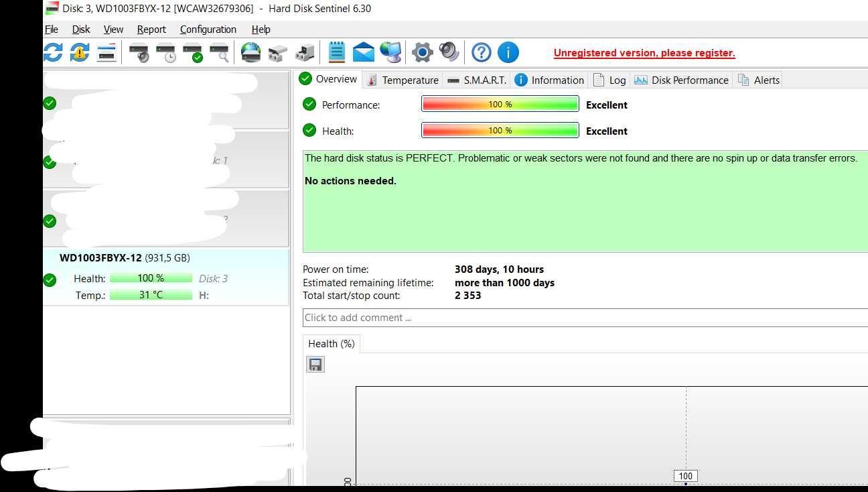Click 'Excellent' text next to Health bar

coord(607,131)
